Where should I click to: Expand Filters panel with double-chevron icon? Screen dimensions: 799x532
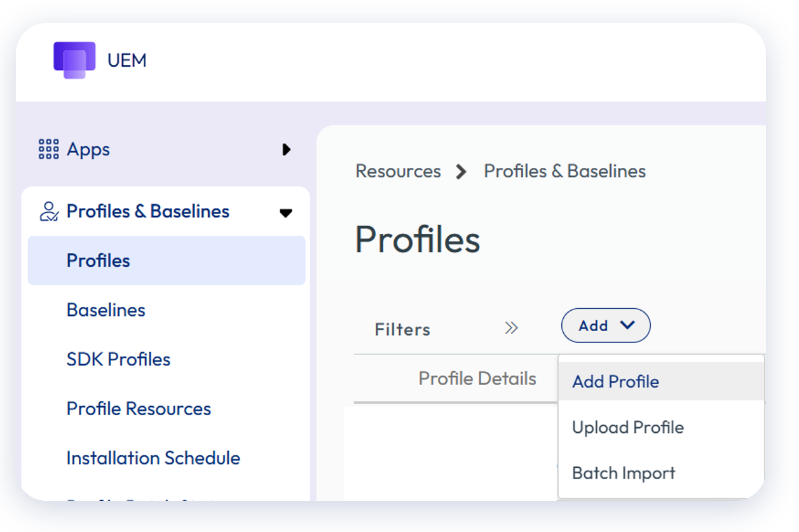(x=511, y=328)
